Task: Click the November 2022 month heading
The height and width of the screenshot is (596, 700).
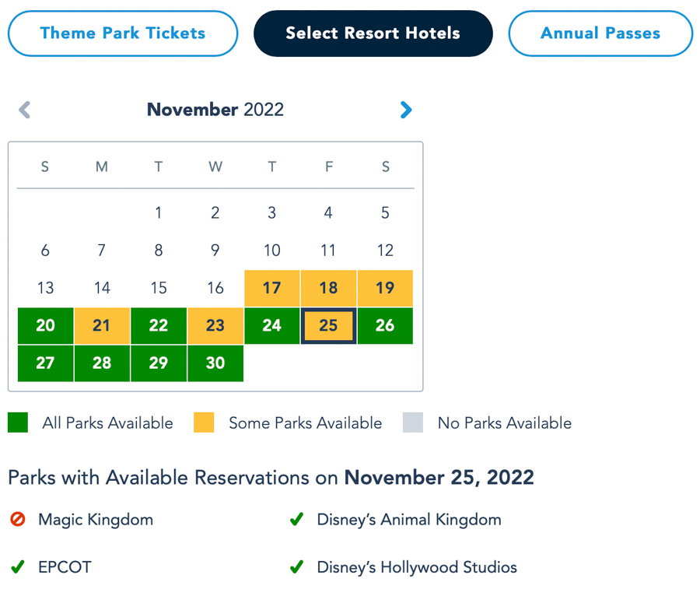Action: tap(215, 110)
